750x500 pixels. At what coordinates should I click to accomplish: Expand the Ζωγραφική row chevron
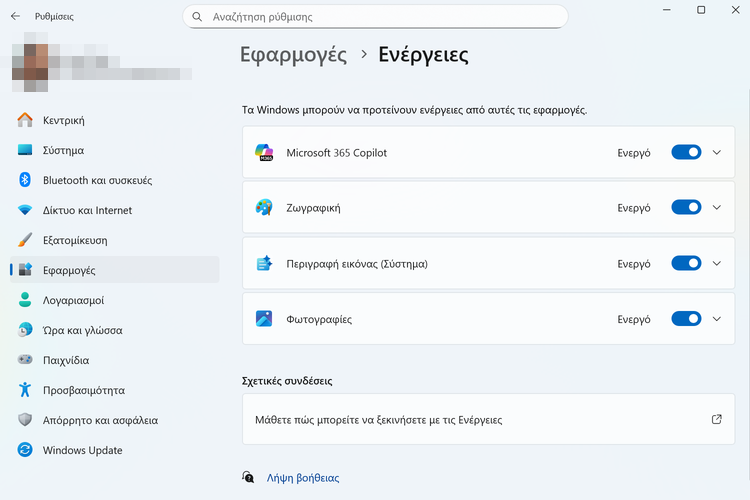point(716,208)
